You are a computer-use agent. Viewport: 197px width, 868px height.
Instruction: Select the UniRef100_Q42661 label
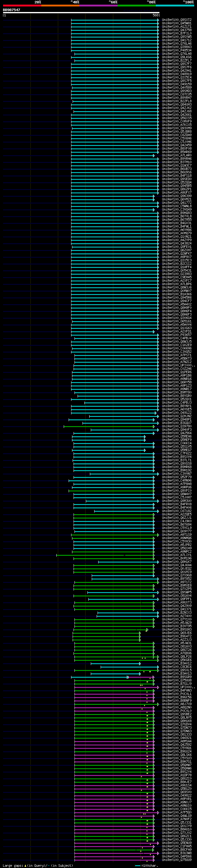point(177,115)
